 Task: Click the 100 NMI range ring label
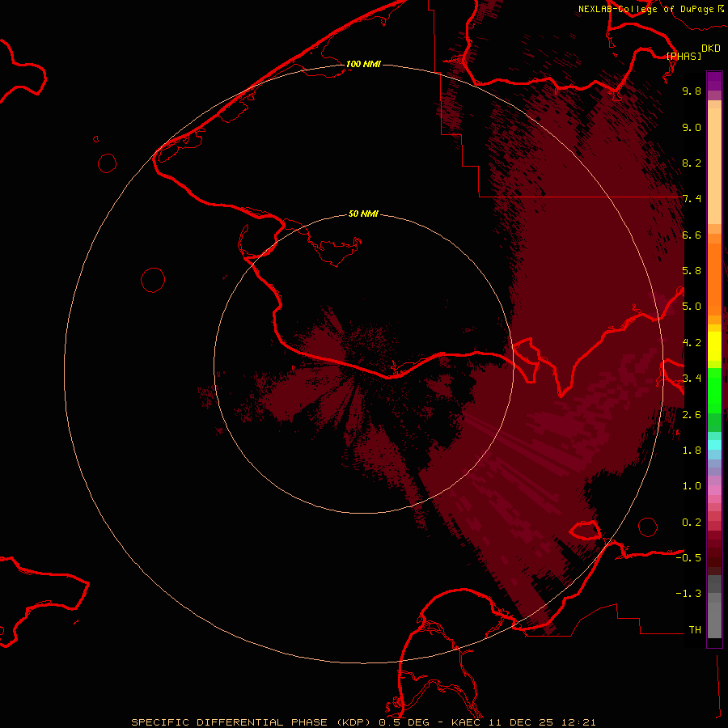(x=363, y=64)
